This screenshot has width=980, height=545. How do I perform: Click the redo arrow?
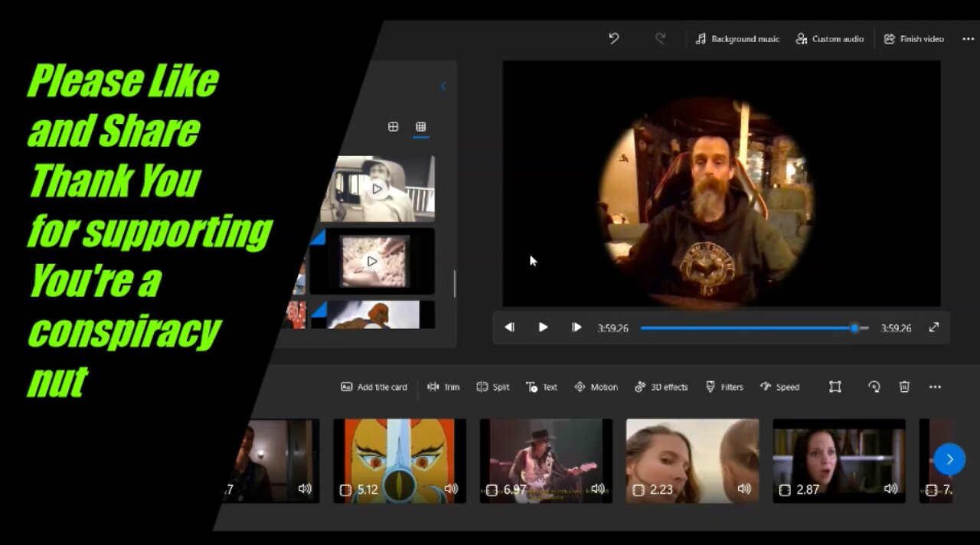[660, 38]
